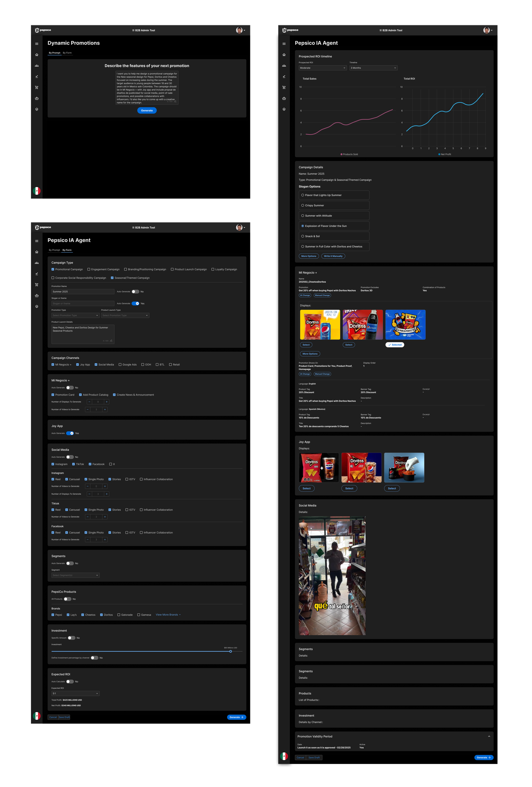This screenshot has height=787, width=532.
Task: Click home icon in By Form screen sidebar
Action: tap(37, 252)
